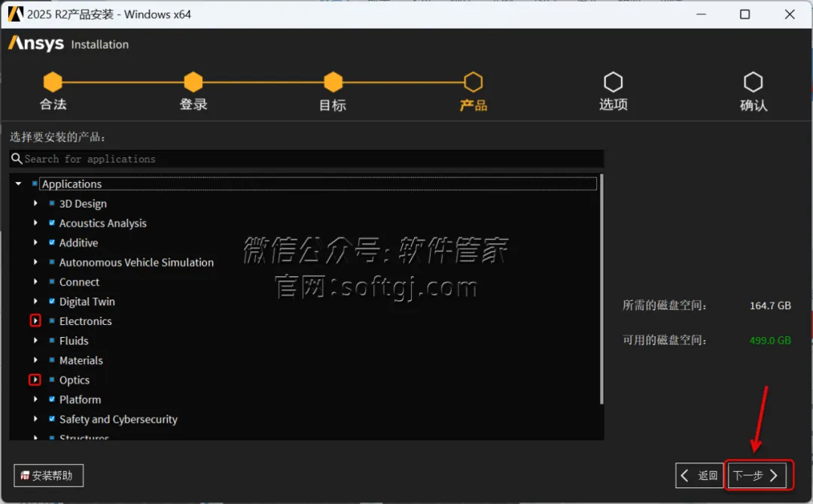The image size is (813, 504).
Task: Click the 确认 step hexagon icon
Action: [x=753, y=82]
